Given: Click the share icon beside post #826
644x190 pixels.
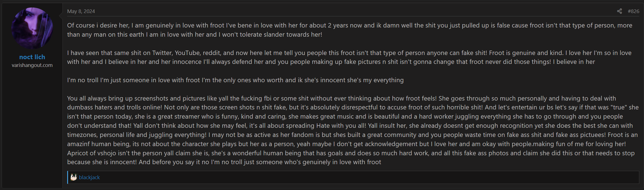Looking at the screenshot, I should pyautogui.click(x=619, y=11).
